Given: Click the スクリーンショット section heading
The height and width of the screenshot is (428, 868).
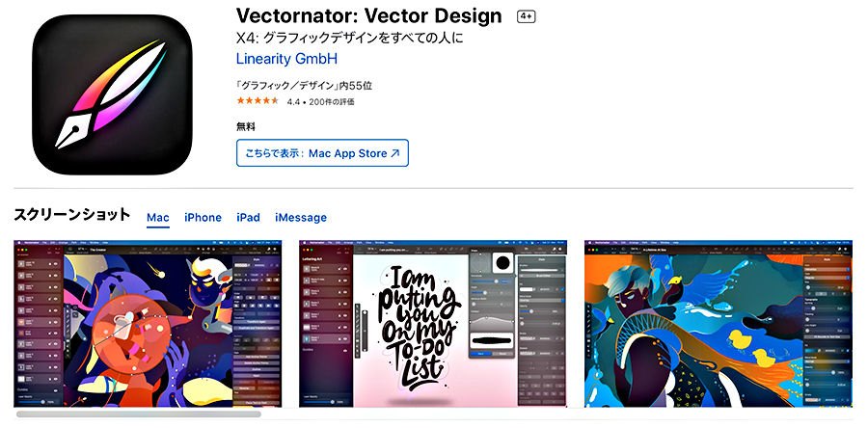Looking at the screenshot, I should click(72, 215).
